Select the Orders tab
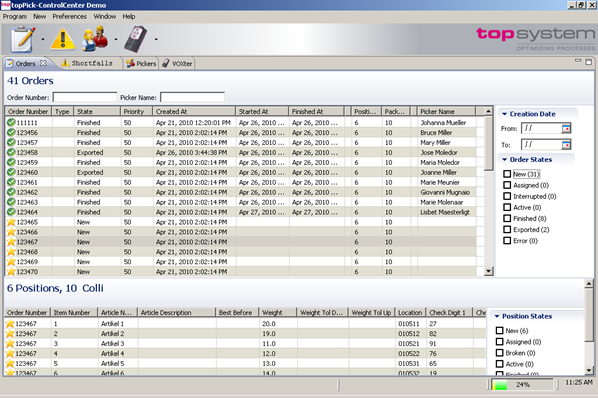This screenshot has height=398, width=598. [26, 64]
